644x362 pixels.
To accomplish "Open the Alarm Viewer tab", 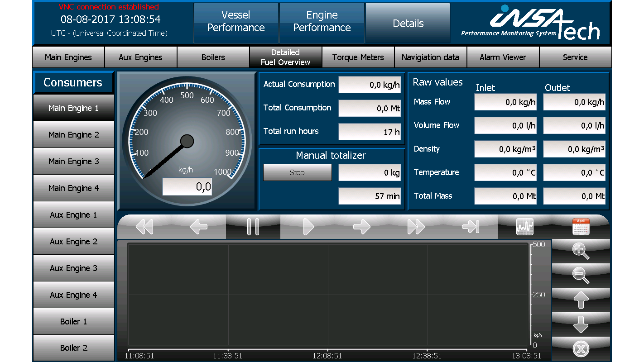I will click(x=503, y=57).
